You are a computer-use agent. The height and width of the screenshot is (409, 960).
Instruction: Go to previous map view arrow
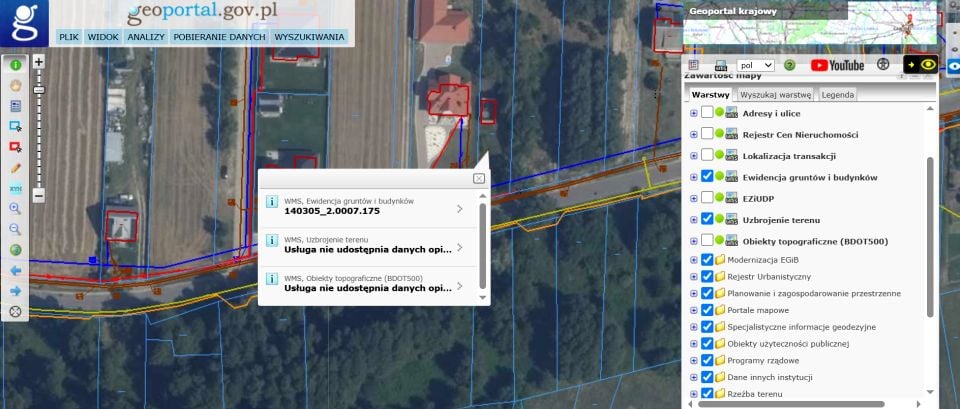pos(15,270)
